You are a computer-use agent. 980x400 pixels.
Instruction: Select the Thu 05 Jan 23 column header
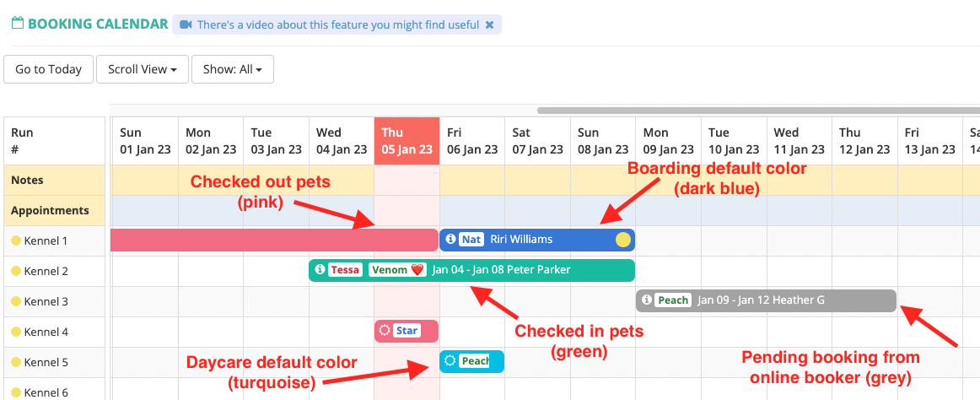[x=407, y=141]
